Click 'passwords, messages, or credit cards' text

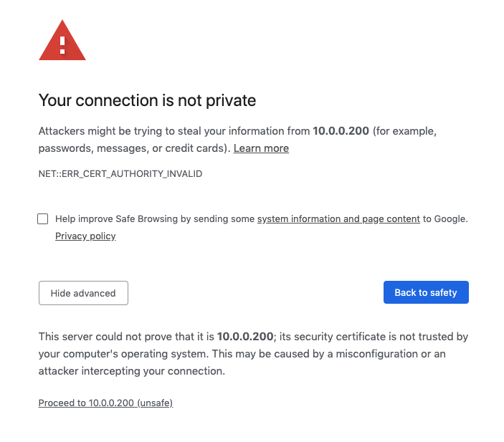(130, 148)
